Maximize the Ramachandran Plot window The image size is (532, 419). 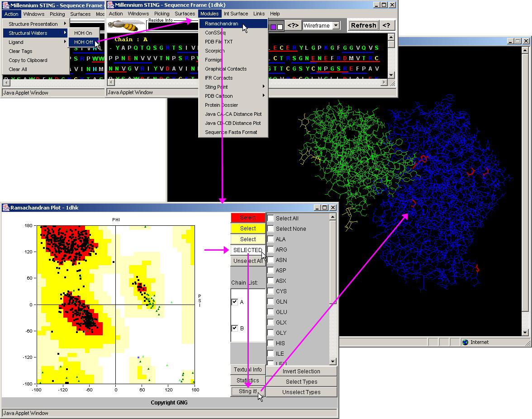pyautogui.click(x=325, y=208)
